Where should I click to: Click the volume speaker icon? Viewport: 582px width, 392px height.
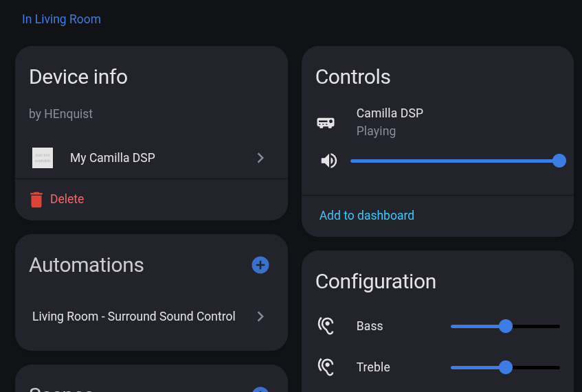tap(329, 161)
